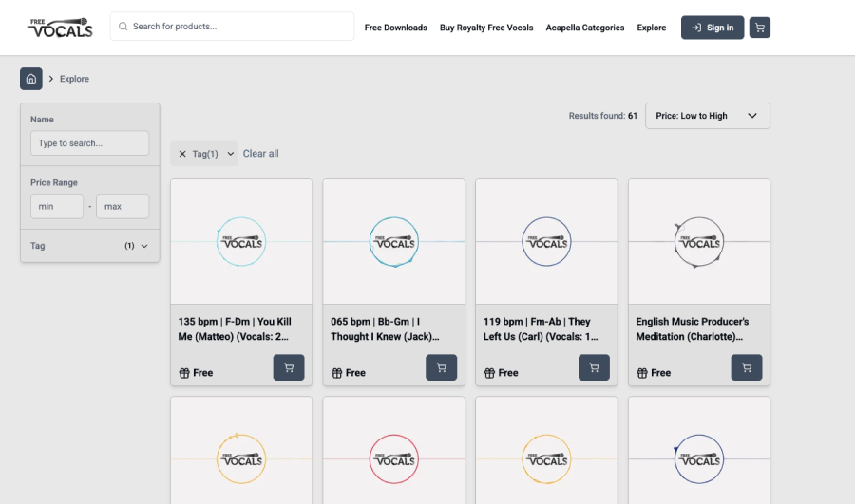Add 'Meditation (Charlotte)' to cart
Viewport: 855px width, 504px height.
click(x=747, y=367)
